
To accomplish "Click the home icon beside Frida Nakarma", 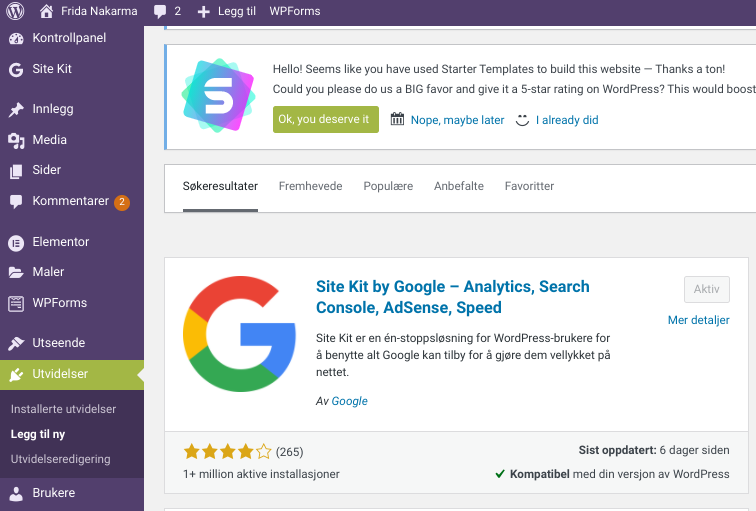I will click(46, 11).
